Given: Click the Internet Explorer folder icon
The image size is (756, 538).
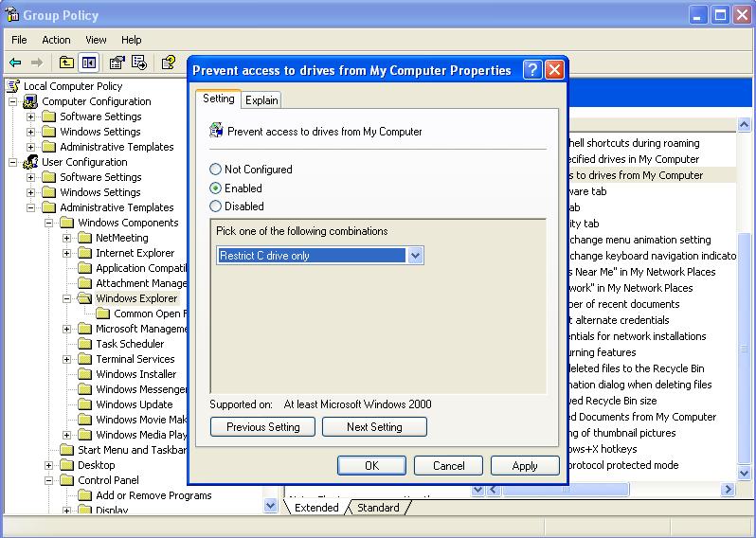Looking at the screenshot, I should pos(85,253).
